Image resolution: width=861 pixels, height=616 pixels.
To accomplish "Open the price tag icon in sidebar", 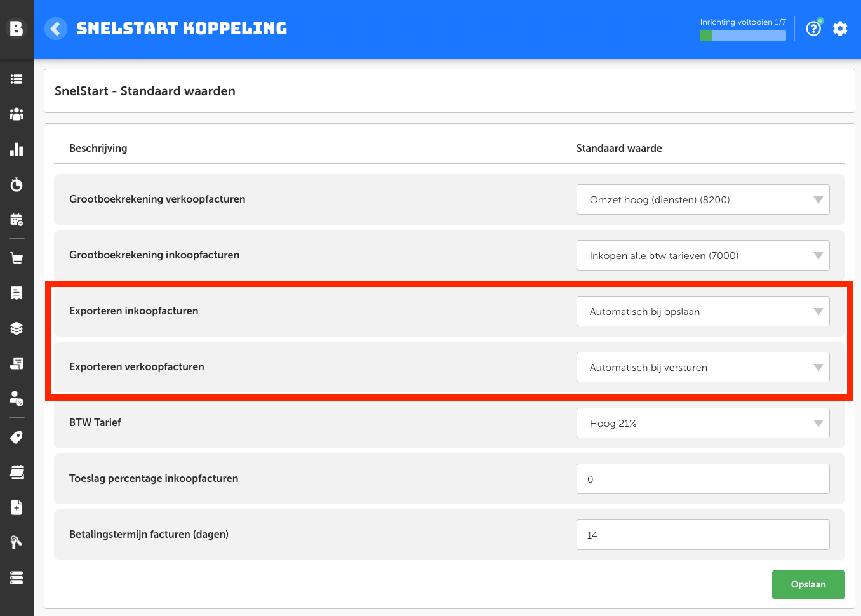I will coord(17,438).
